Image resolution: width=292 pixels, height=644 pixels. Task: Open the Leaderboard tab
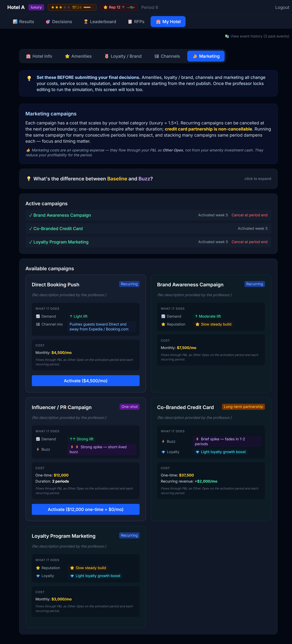100,22
